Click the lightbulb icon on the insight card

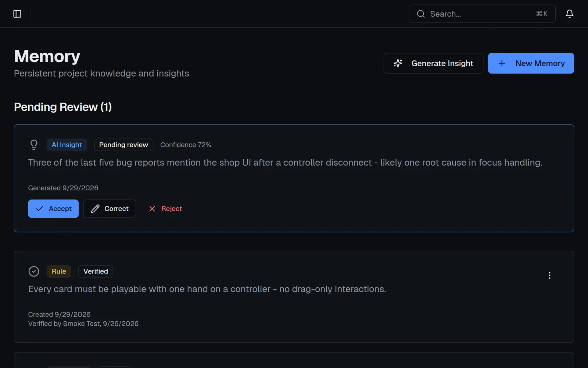coord(34,145)
